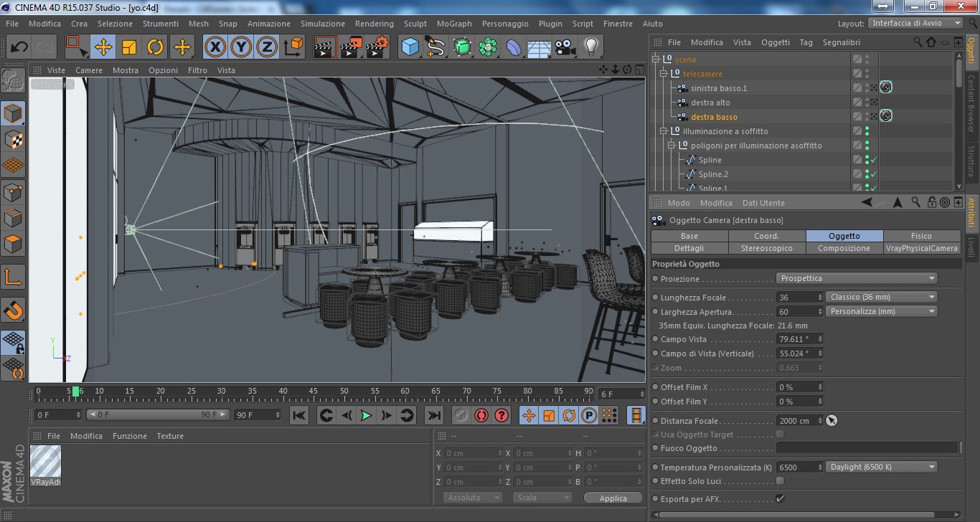Click the Lunghezza Focale input field
The image size is (980, 522).
coord(796,297)
